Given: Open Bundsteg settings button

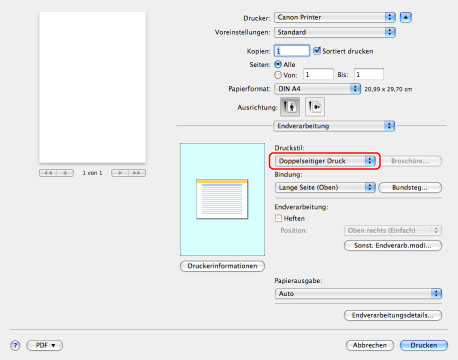Looking at the screenshot, I should pyautogui.click(x=410, y=187).
